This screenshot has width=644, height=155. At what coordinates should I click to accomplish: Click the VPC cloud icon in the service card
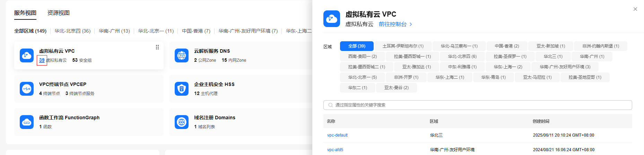tap(27, 55)
